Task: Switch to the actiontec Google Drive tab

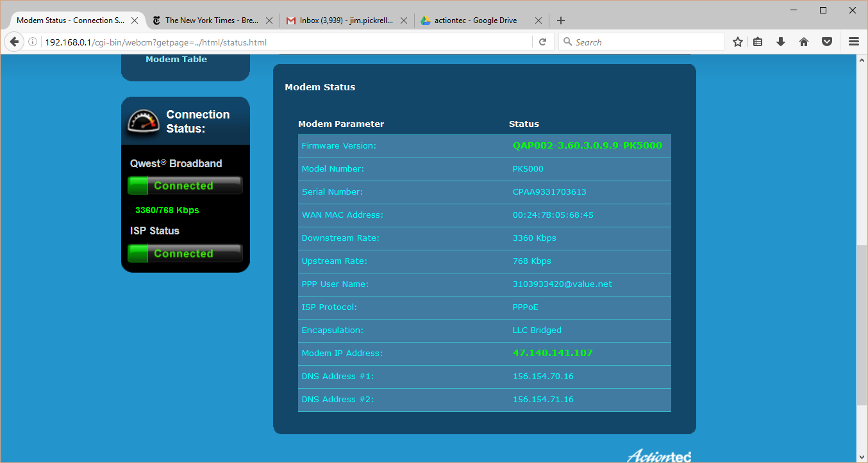Action: point(481,20)
